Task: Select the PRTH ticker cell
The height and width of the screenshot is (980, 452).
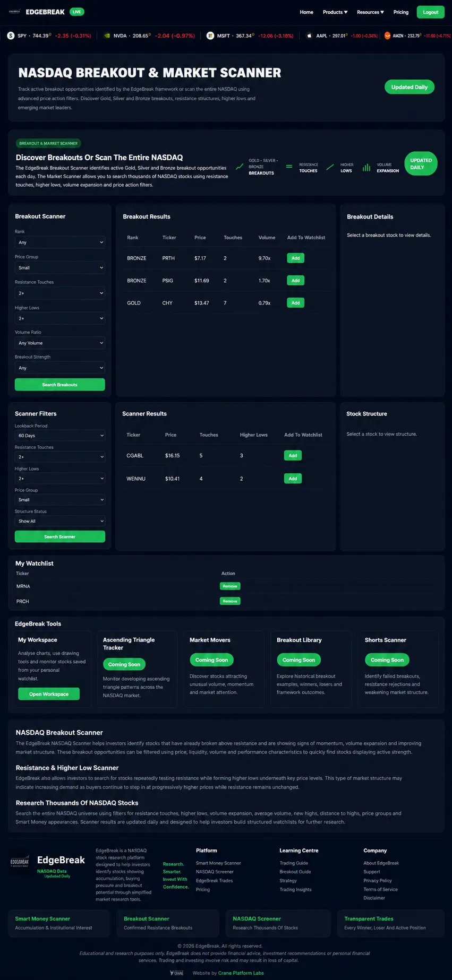Action: pyautogui.click(x=168, y=258)
